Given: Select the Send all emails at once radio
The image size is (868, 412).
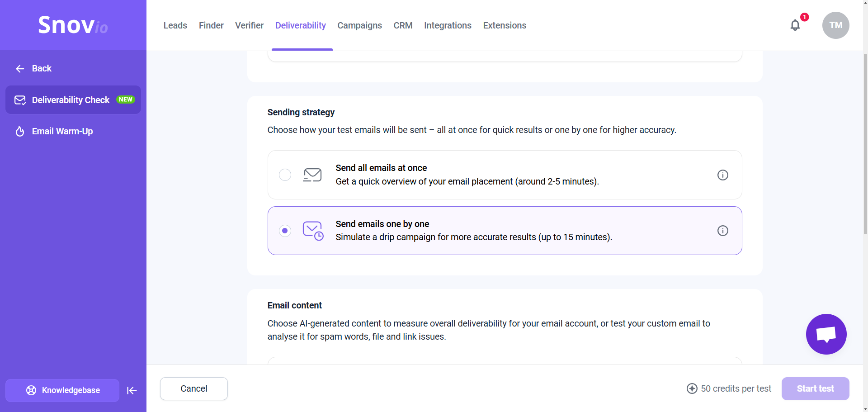Looking at the screenshot, I should coord(285,175).
